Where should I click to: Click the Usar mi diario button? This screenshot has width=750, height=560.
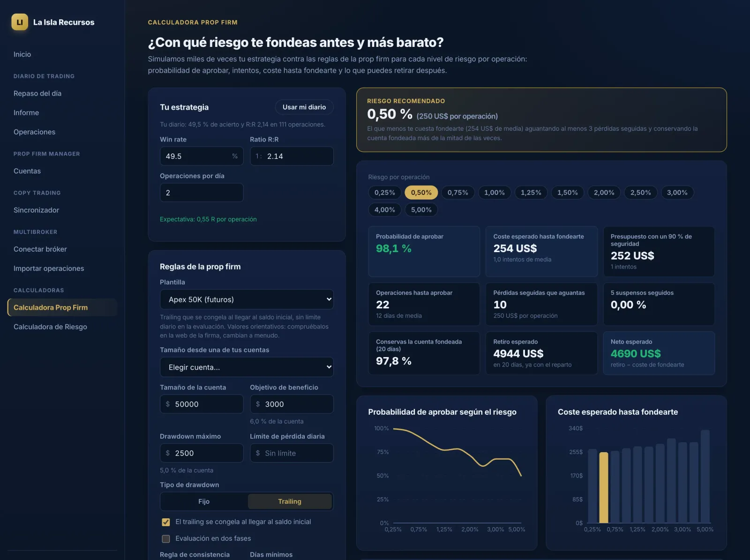click(304, 107)
